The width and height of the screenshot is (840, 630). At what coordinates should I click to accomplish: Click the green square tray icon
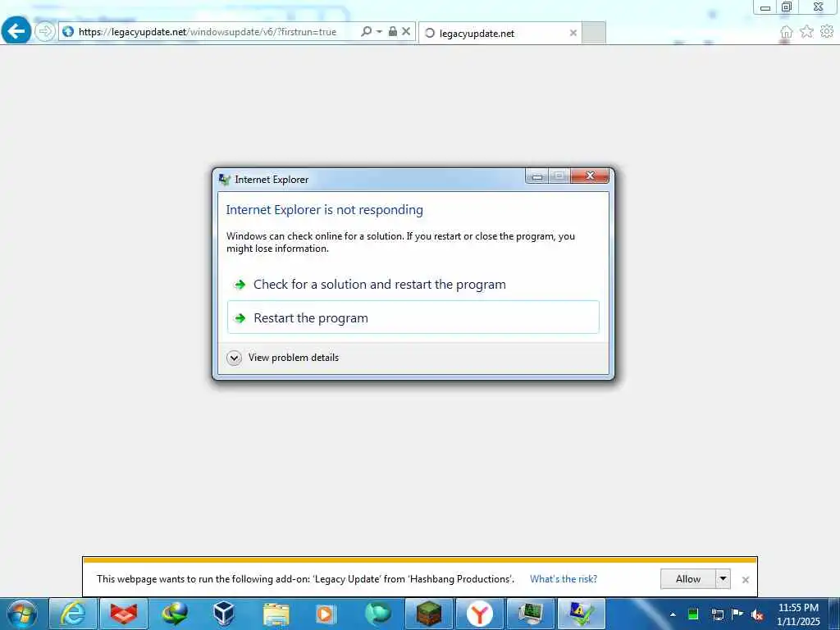(x=693, y=614)
